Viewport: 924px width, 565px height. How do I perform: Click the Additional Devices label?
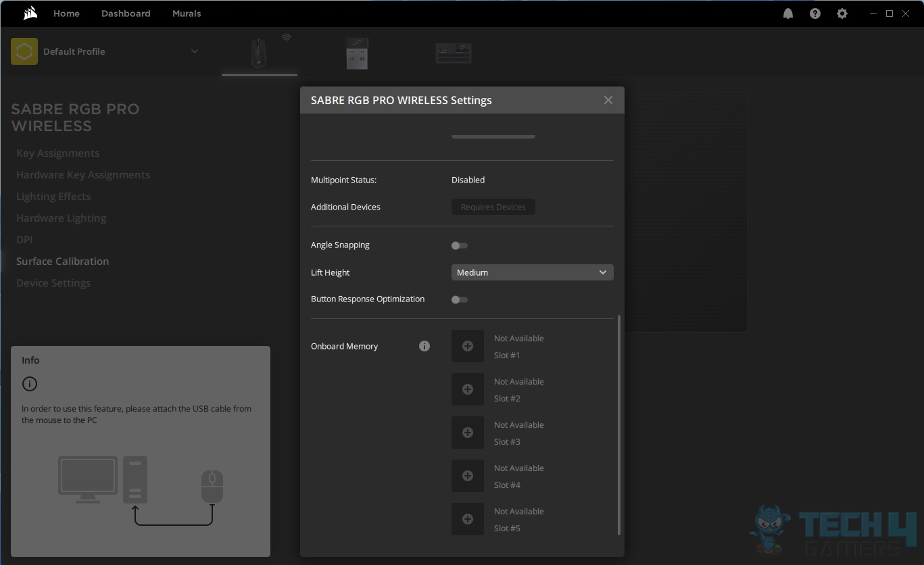(x=345, y=207)
